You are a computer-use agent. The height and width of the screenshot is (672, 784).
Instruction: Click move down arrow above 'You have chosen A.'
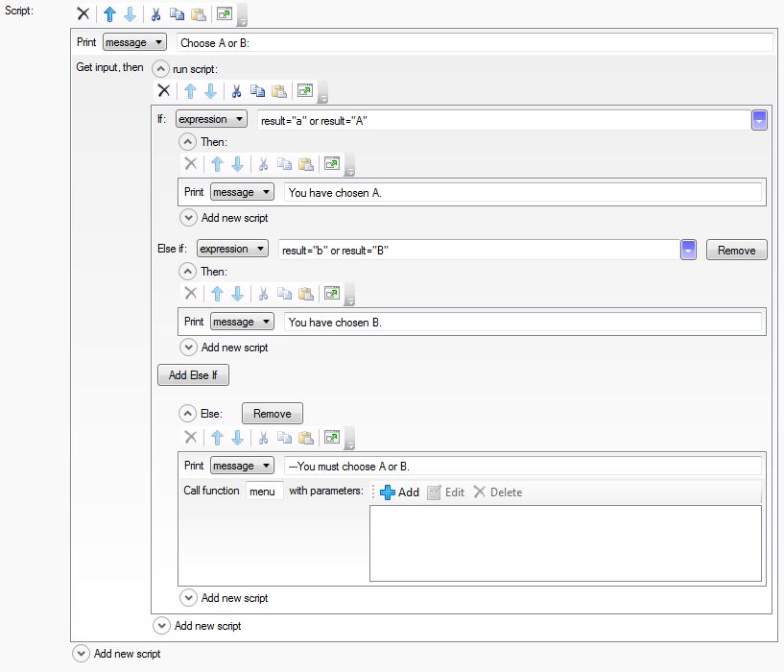[x=237, y=164]
